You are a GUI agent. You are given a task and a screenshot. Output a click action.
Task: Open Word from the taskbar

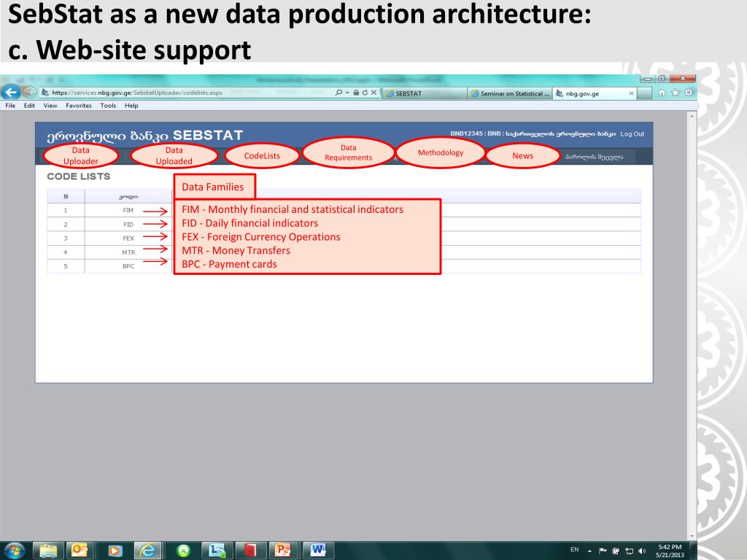click(318, 551)
